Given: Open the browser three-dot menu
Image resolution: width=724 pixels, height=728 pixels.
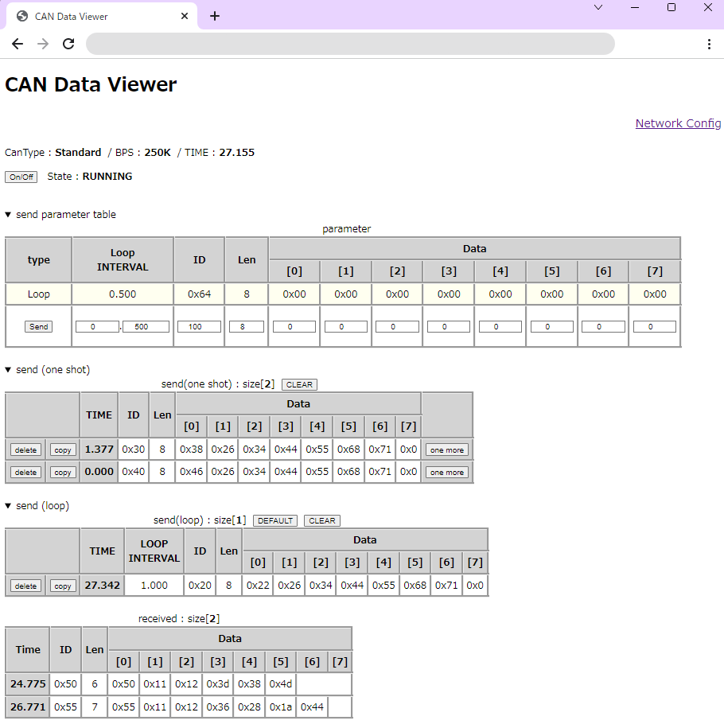Looking at the screenshot, I should tap(709, 44).
